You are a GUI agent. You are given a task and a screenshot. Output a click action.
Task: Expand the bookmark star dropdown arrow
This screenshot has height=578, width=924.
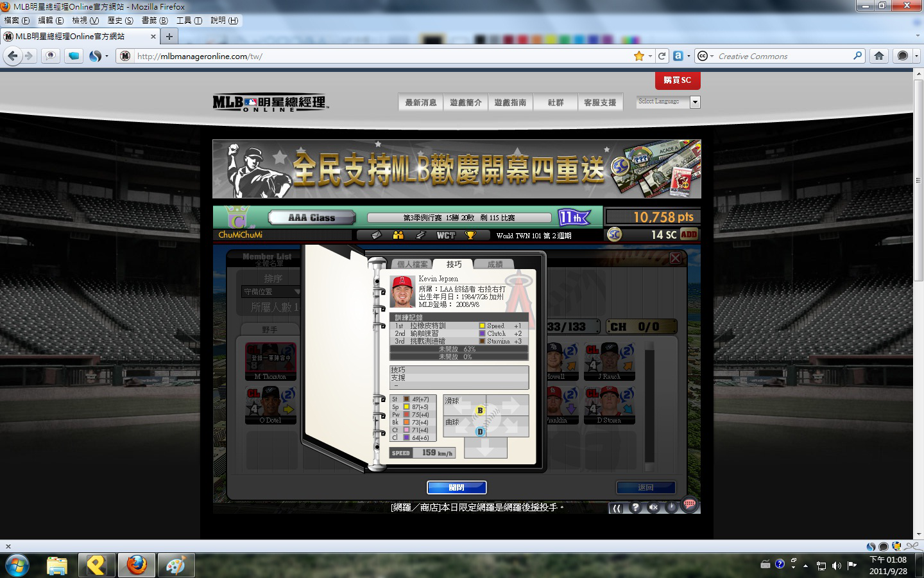(650, 56)
